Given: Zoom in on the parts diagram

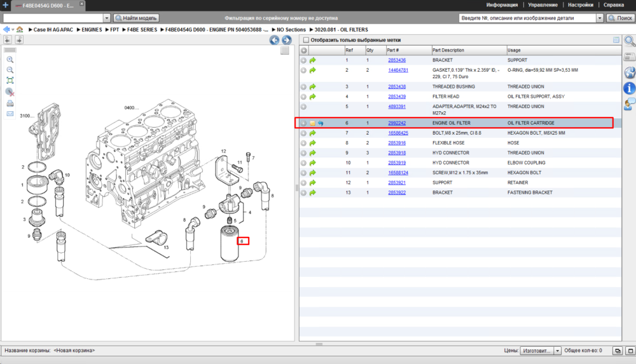Looking at the screenshot, I should (x=10, y=60).
